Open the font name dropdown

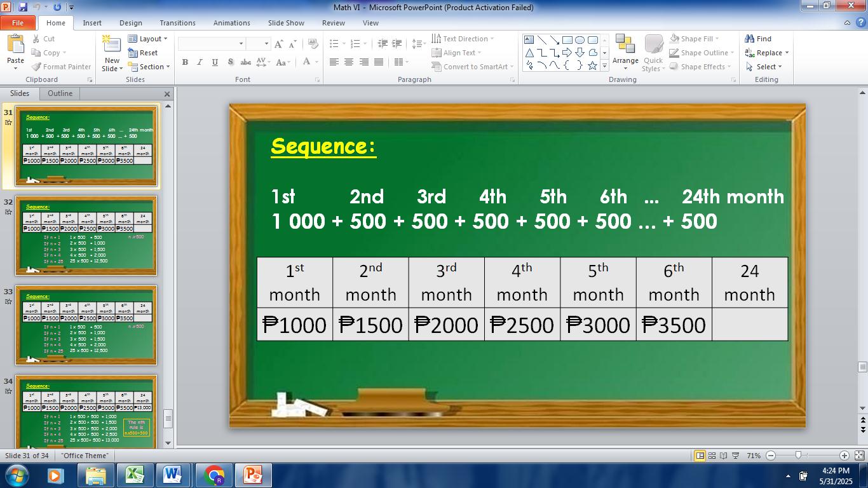pyautogui.click(x=241, y=44)
